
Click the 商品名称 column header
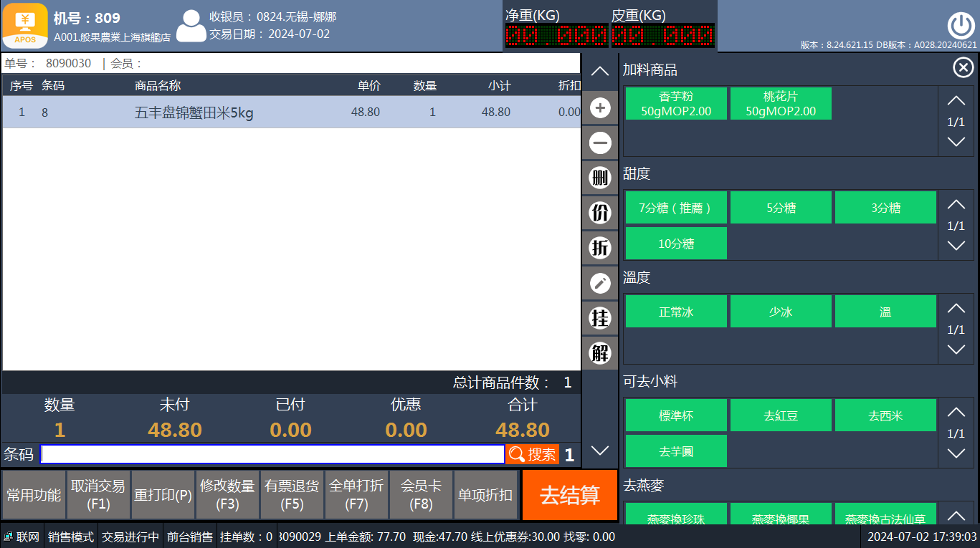(x=158, y=86)
